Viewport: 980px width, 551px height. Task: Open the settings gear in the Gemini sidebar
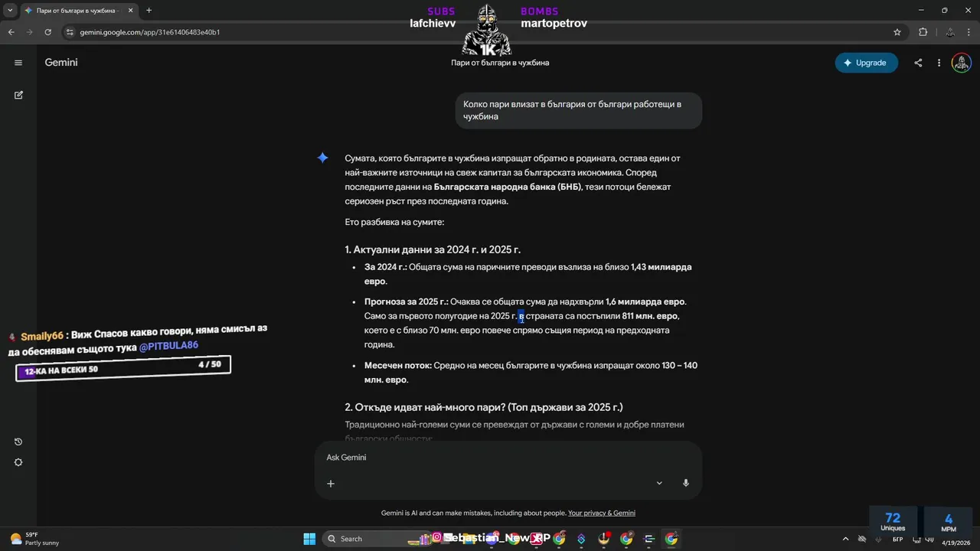[18, 462]
